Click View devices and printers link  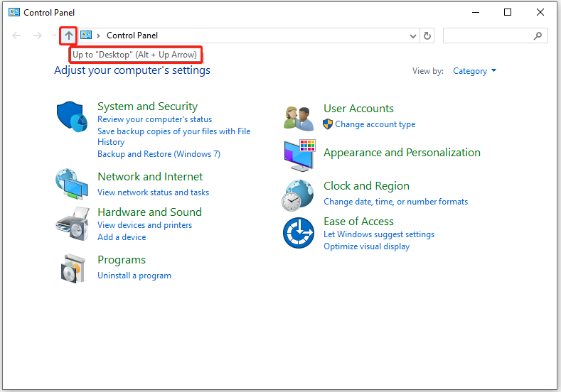coord(144,225)
